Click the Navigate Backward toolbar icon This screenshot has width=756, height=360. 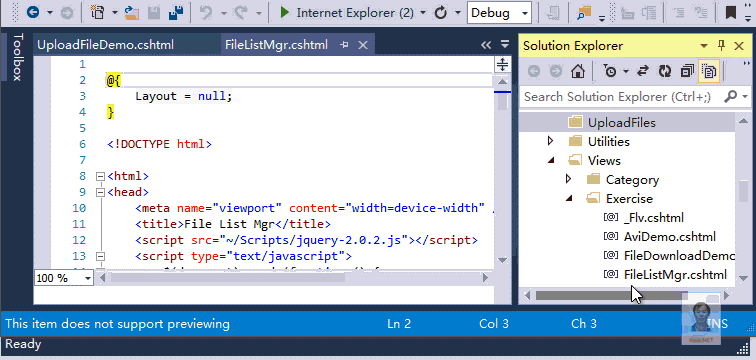coord(33,13)
